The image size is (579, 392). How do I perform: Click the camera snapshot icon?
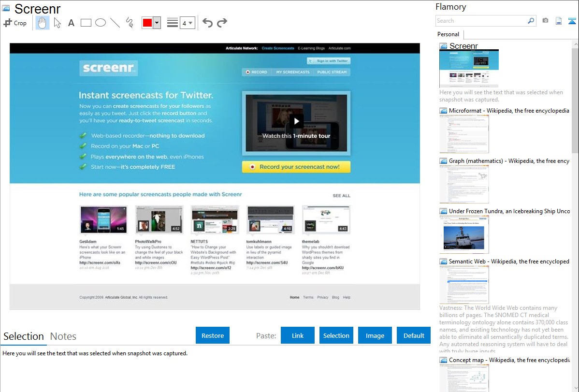point(545,21)
